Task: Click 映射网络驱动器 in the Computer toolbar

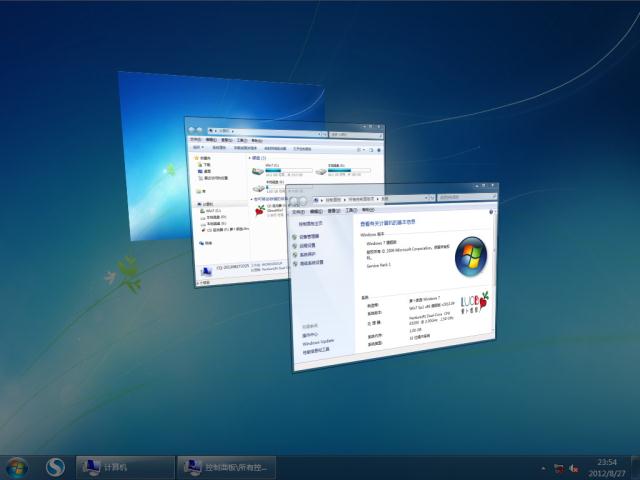Action: pyautogui.click(x=275, y=149)
